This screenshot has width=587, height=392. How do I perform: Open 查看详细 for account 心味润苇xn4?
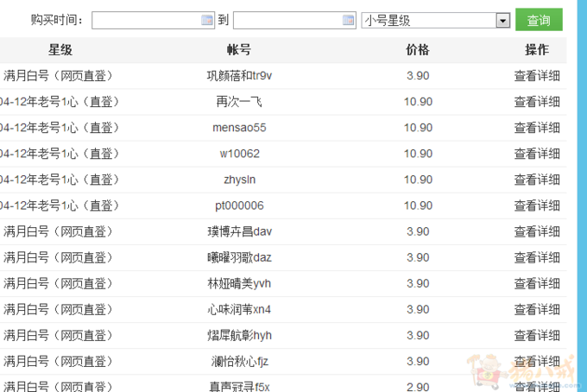[537, 309]
